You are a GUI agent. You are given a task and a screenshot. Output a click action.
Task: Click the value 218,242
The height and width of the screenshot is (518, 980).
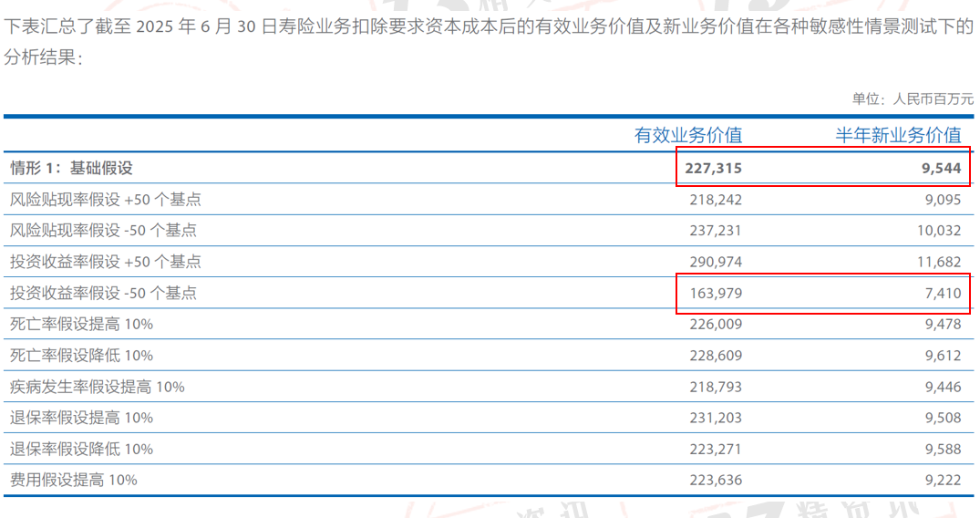tap(716, 199)
